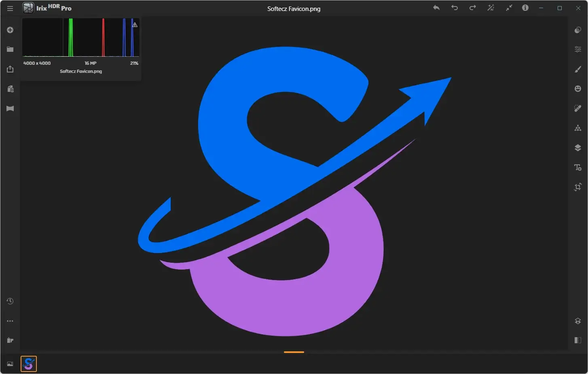This screenshot has height=374, width=588.
Task: Open the hamburger main menu
Action: [10, 8]
